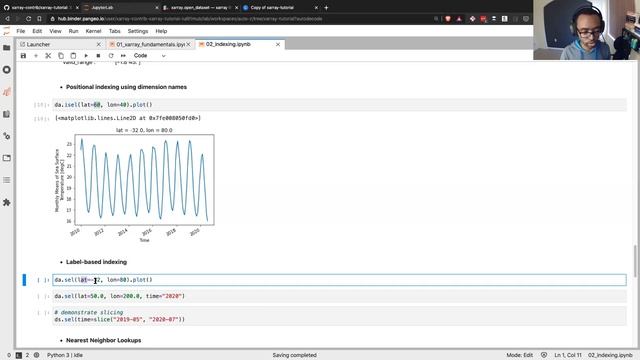
Task: Click the da.sel(lat=50.0, lon=200.0) cell
Action: point(340,296)
